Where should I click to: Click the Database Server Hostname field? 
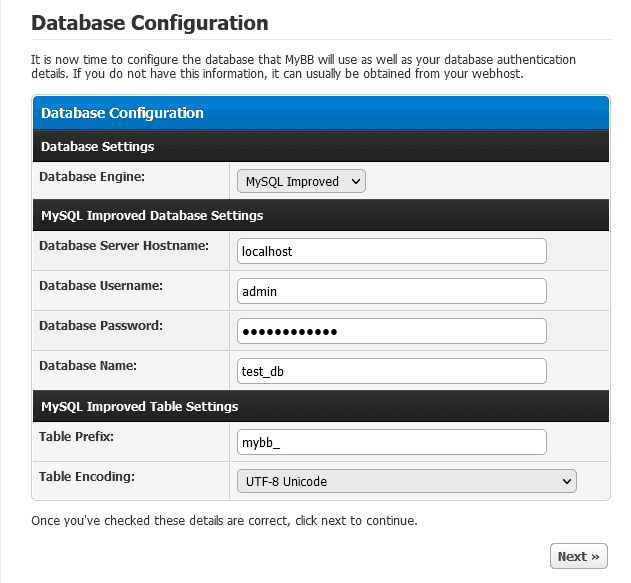[392, 251]
